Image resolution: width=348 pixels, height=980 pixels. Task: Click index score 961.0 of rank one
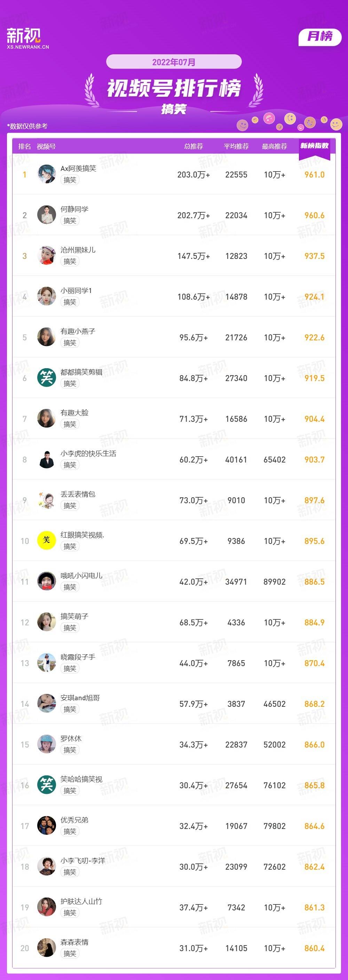[315, 175]
